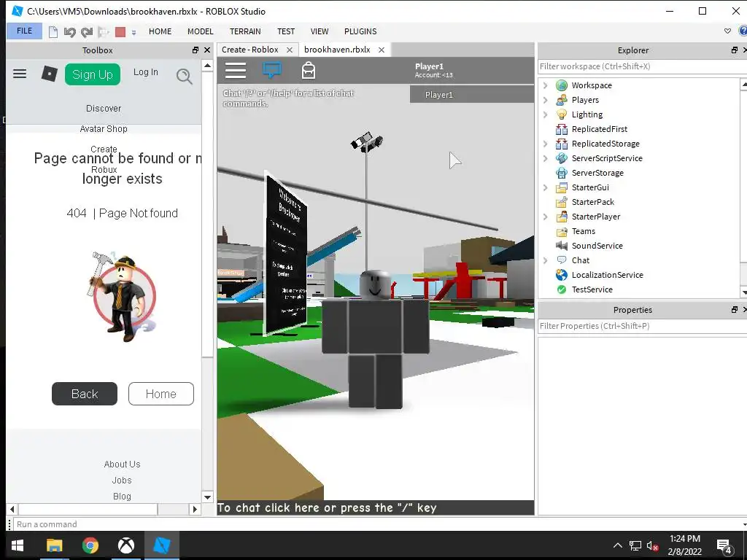Click the Filter Properties search box
Image resolution: width=747 pixels, height=560 pixels.
pyautogui.click(x=642, y=326)
